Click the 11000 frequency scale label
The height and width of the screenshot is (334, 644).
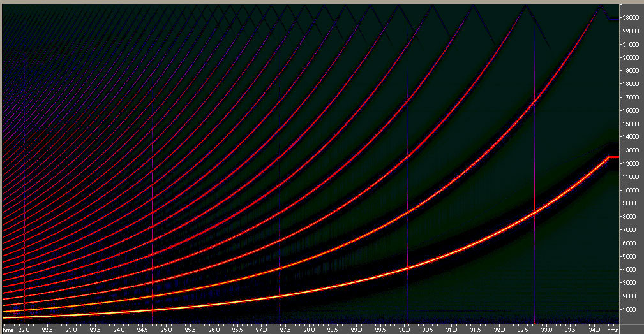632,177
